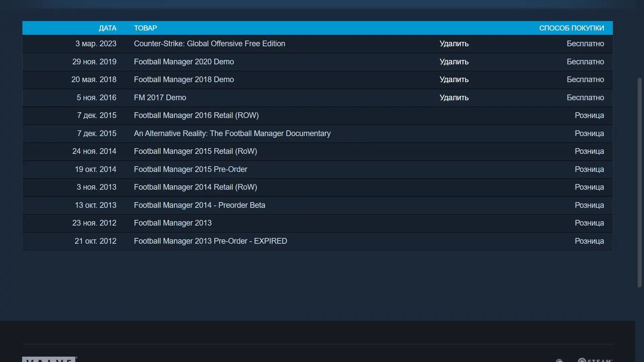Screen dimensions: 644x362
Task: Click Football Manager 2020 Demo product name
Action: (x=184, y=62)
